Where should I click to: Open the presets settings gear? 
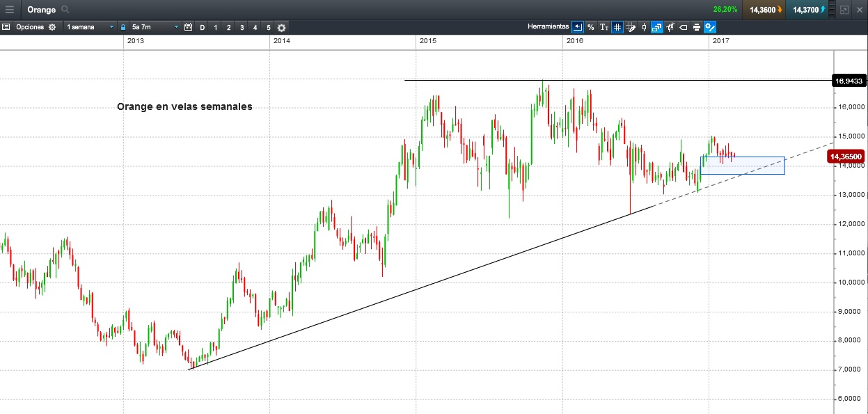281,27
